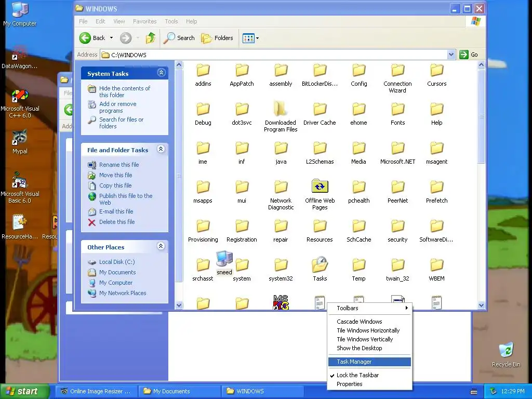This screenshot has height=399, width=532.
Task: Choose Task Manager from context menu
Action: point(369,362)
